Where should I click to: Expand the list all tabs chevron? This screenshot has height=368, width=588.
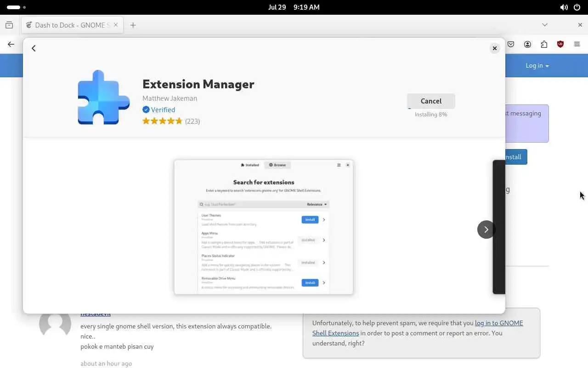point(545,25)
